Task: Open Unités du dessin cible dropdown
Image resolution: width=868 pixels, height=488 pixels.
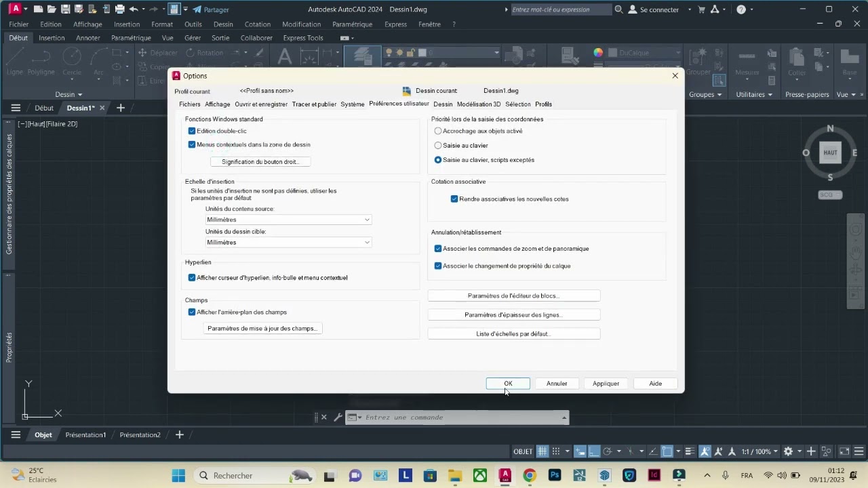Action: (288, 242)
